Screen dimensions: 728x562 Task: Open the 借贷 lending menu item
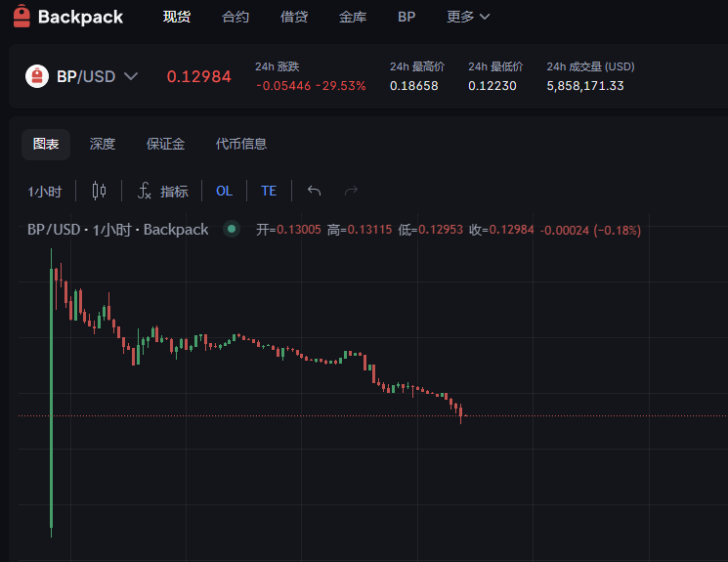294,17
